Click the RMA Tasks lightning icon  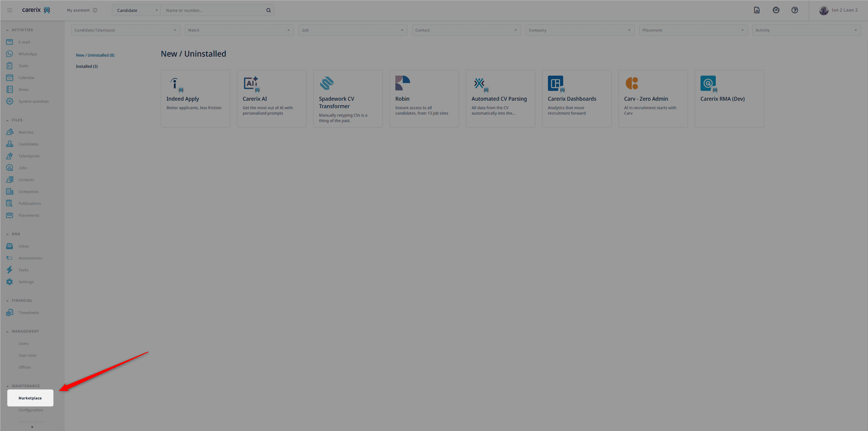pyautogui.click(x=9, y=270)
